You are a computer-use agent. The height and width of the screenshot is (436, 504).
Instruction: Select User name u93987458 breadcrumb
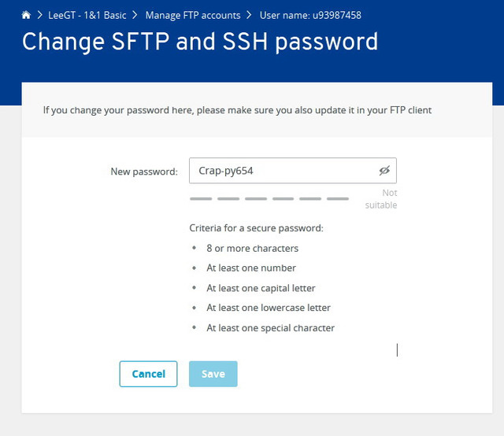310,15
